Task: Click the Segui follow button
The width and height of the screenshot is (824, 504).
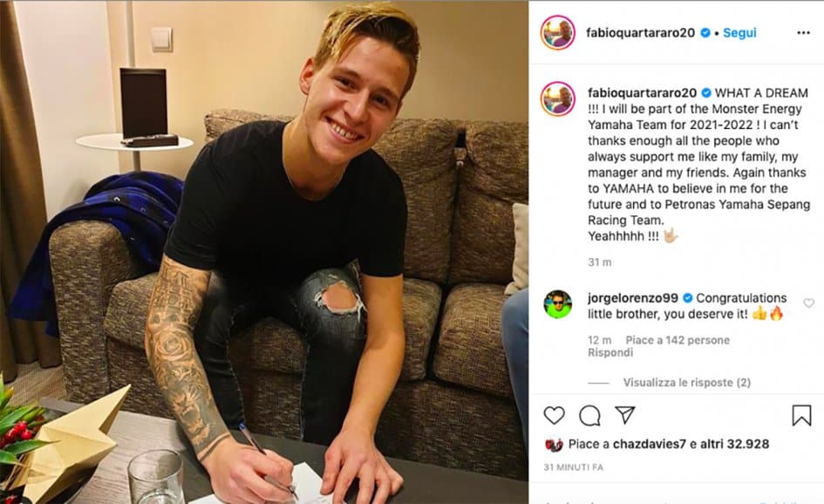Action: tap(739, 32)
